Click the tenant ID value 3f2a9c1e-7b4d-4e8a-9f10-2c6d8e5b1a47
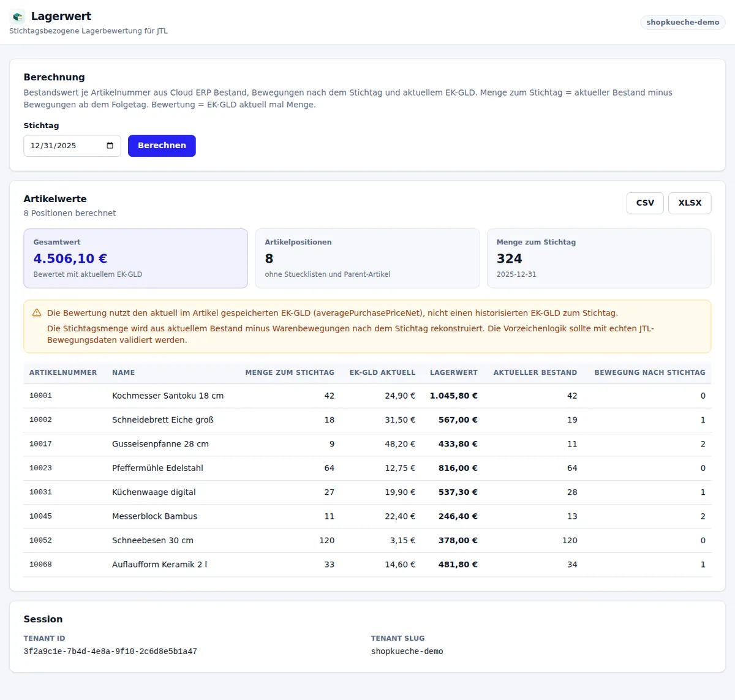 (x=110, y=652)
